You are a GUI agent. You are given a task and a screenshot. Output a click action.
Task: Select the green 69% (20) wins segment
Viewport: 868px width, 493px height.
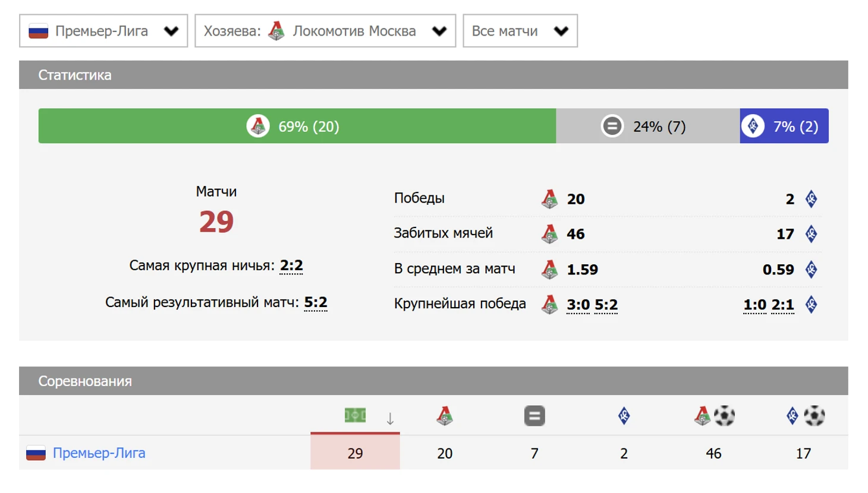click(297, 126)
